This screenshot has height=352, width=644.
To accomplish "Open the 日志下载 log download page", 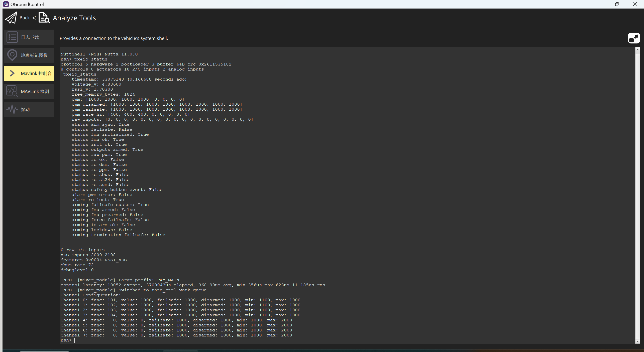I will (x=29, y=37).
